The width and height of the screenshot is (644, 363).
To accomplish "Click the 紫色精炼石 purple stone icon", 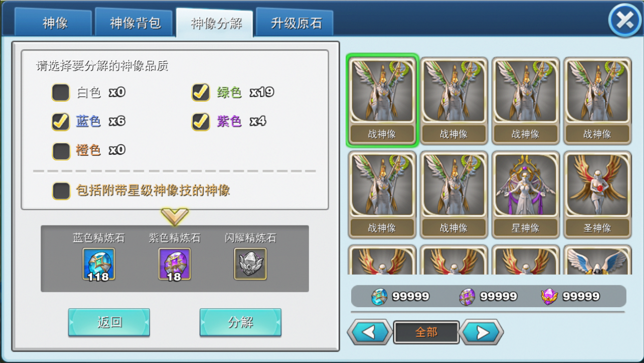I will pos(174,264).
